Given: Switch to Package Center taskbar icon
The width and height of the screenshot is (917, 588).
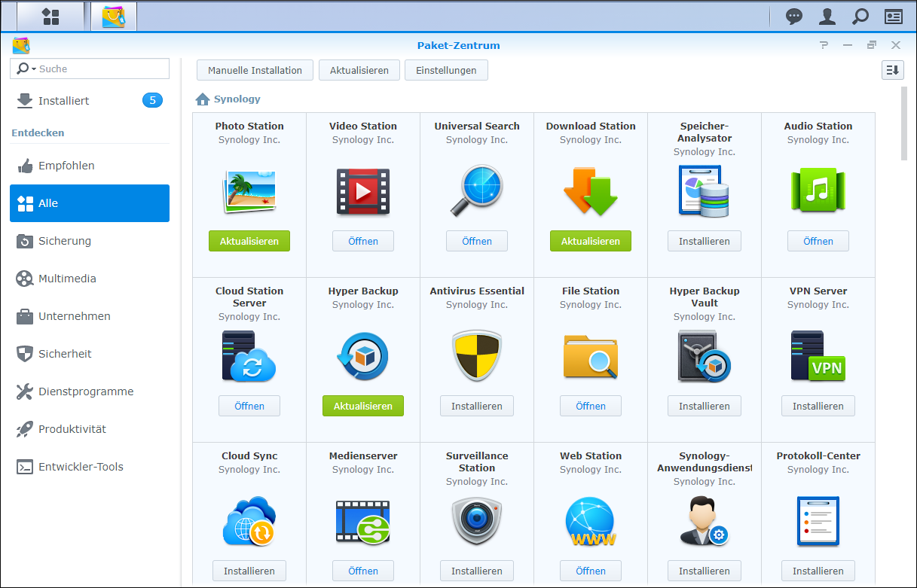Looking at the screenshot, I should 114,17.
